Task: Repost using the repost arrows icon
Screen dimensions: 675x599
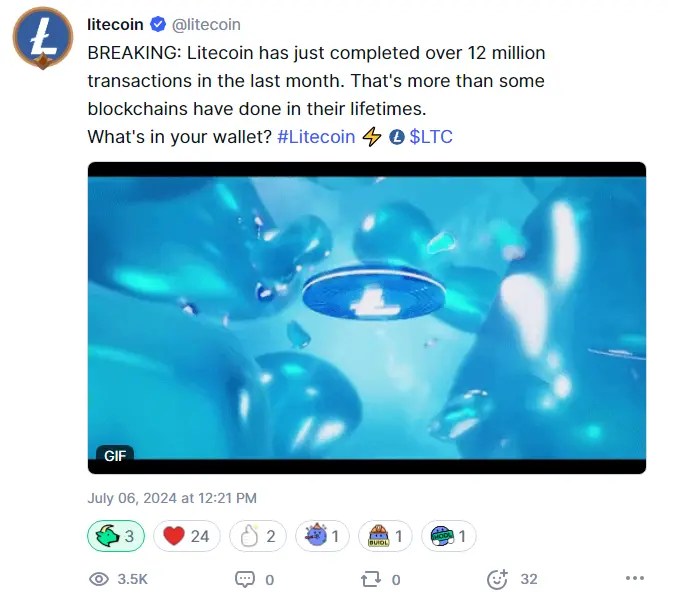Action: 371,579
